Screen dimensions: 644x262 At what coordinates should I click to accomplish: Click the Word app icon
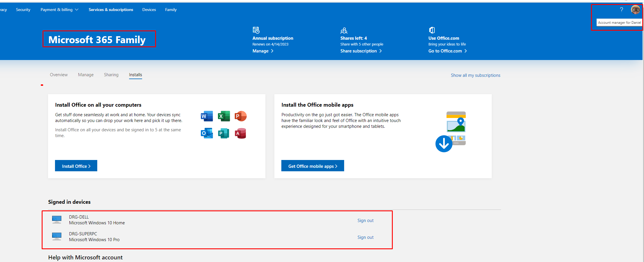(207, 116)
